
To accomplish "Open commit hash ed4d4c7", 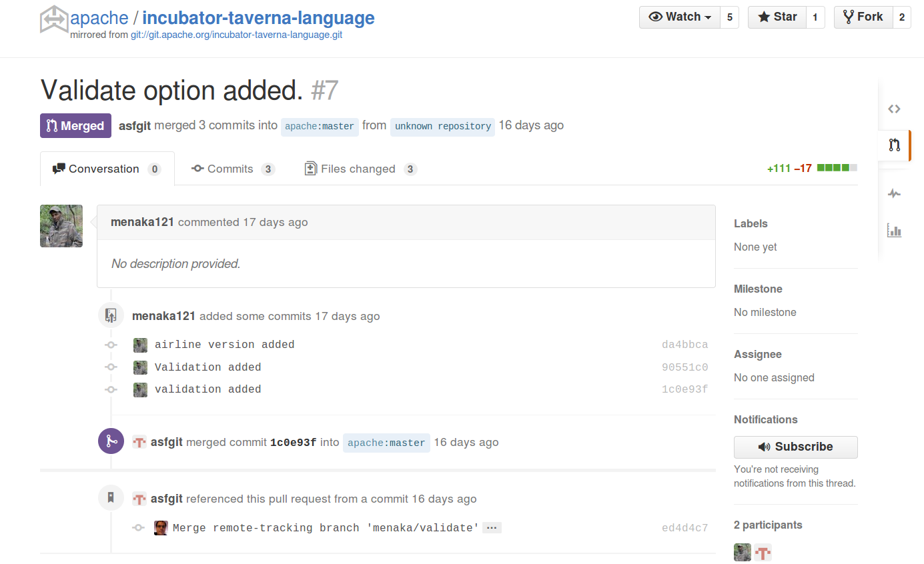I will (685, 528).
